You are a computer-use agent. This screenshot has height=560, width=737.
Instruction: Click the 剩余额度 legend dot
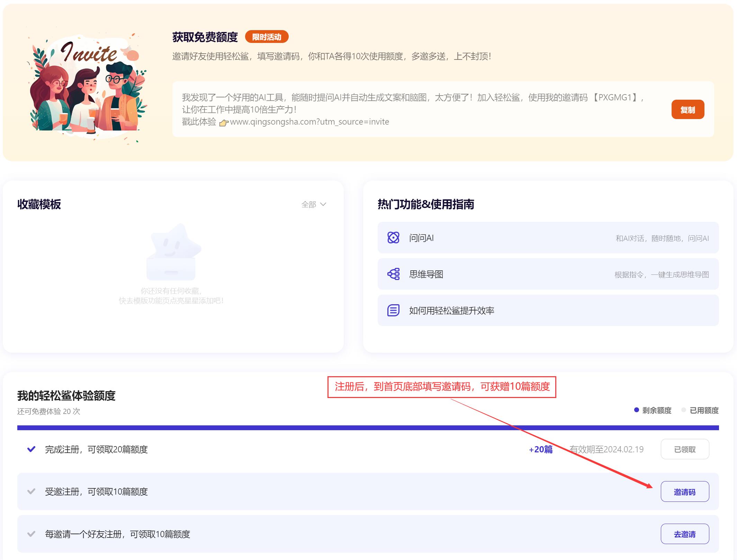pyautogui.click(x=636, y=410)
